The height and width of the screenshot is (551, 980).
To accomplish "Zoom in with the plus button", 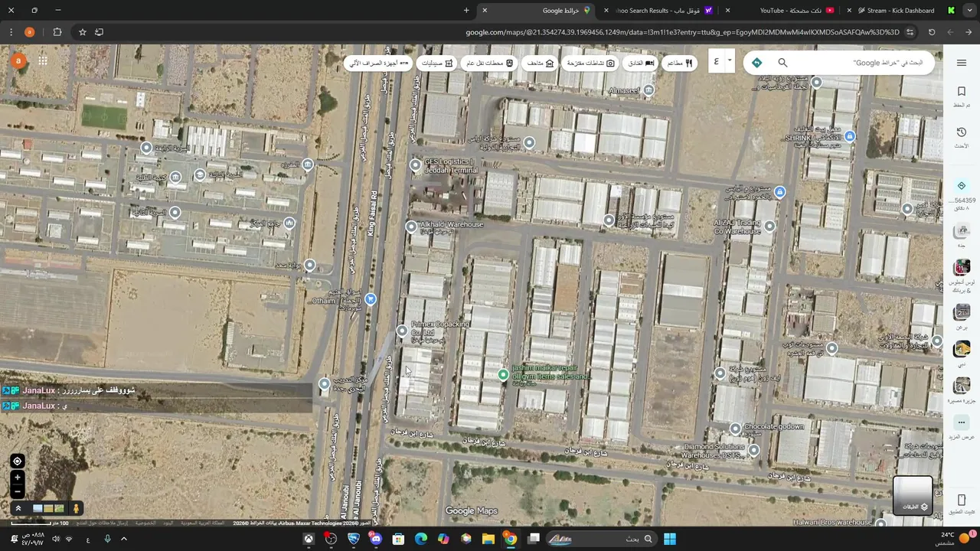I will [x=18, y=478].
